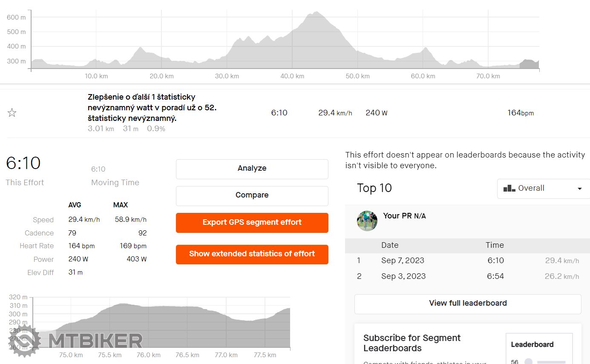Click the Time column header

(494, 245)
